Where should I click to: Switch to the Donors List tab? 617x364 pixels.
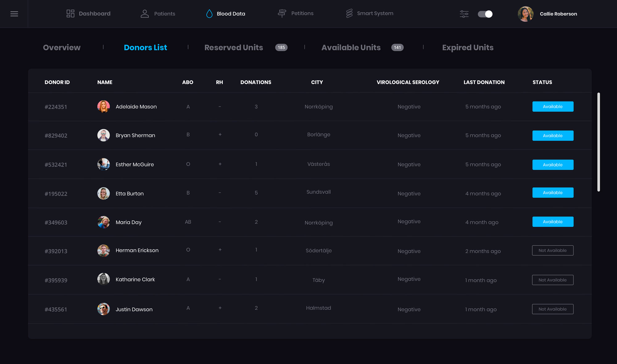[145, 47]
